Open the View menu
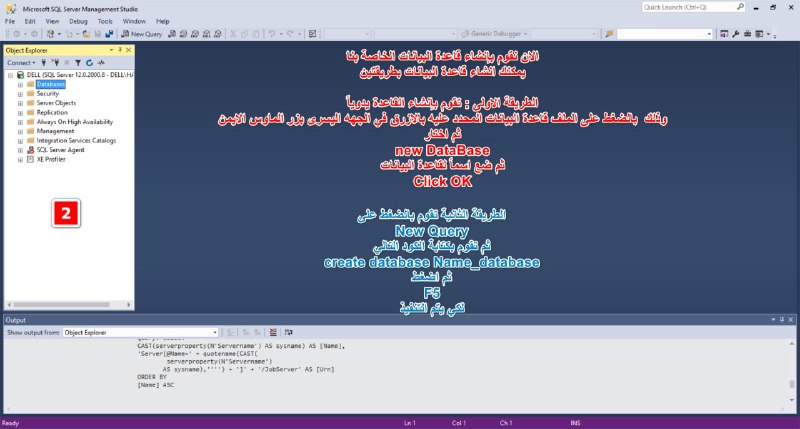This screenshot has height=429, width=800. coord(52,21)
